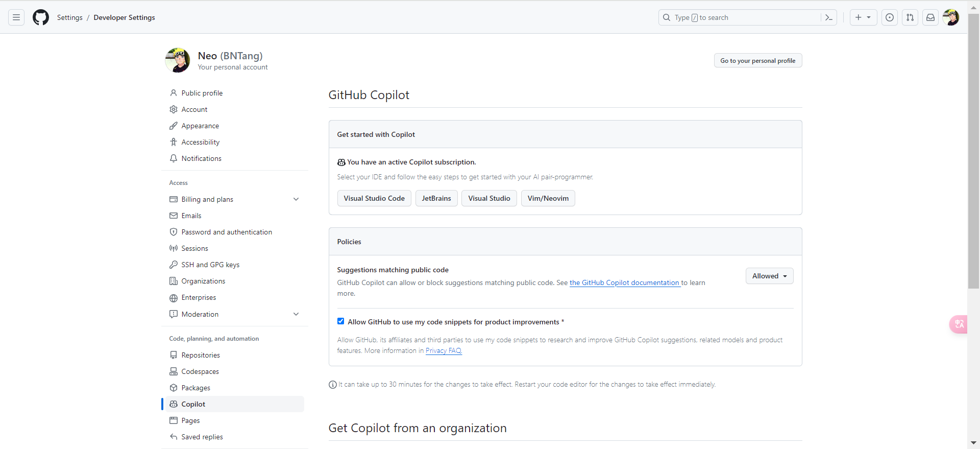The height and width of the screenshot is (449, 980).
Task: Click Go to your personal profile
Action: pos(758,60)
